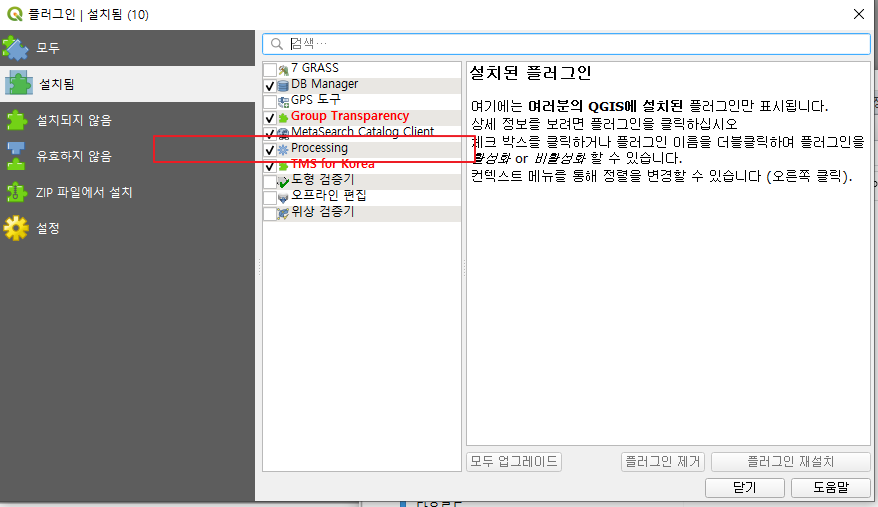Image resolution: width=878 pixels, height=507 pixels.
Task: Select the 위상 검증기 list row
Action: coord(362,212)
